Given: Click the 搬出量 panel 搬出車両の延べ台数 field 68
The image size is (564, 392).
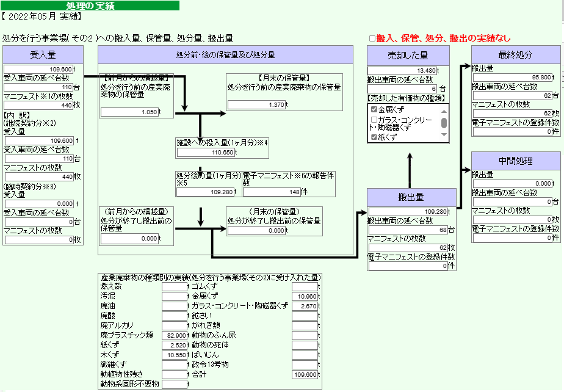Looking at the screenshot, I should pyautogui.click(x=408, y=230).
